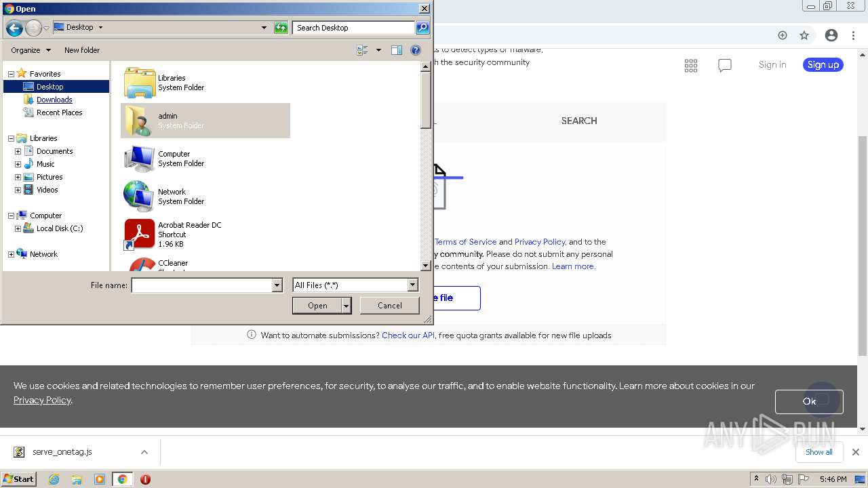
Task: Open the address bar history dropdown
Action: point(264,28)
